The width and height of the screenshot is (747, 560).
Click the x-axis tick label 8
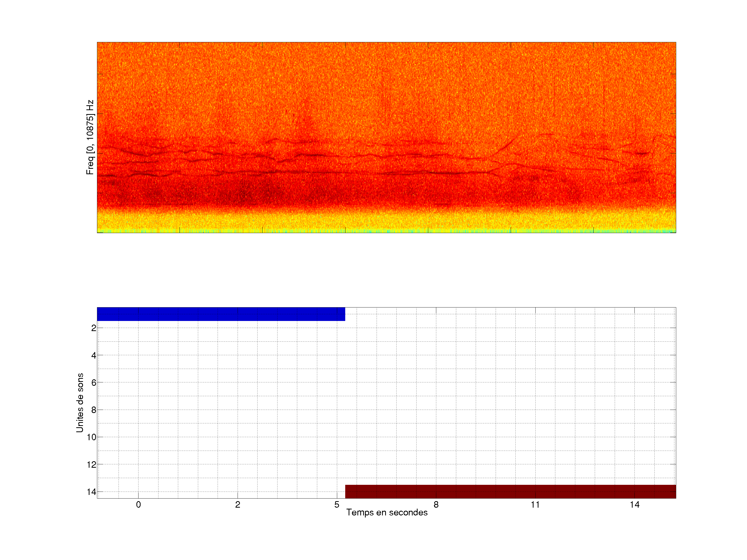pyautogui.click(x=436, y=505)
